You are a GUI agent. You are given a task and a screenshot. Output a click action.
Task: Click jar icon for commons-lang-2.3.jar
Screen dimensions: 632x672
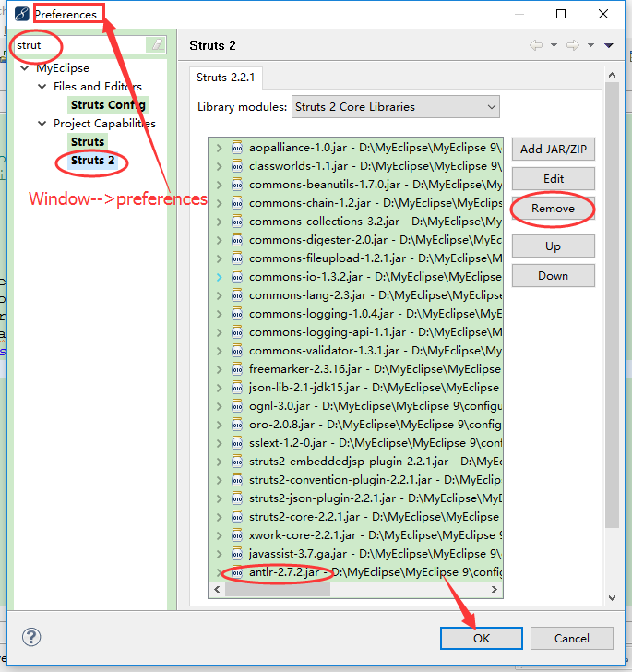[237, 295]
